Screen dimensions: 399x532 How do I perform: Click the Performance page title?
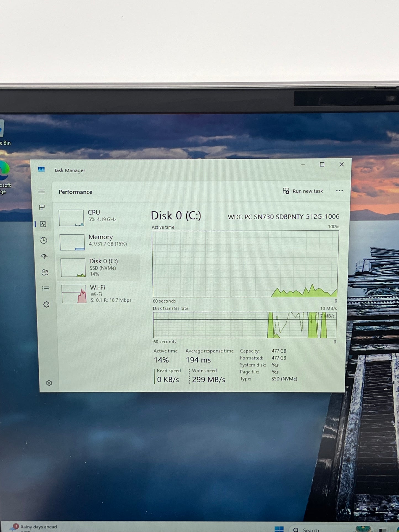[75, 192]
